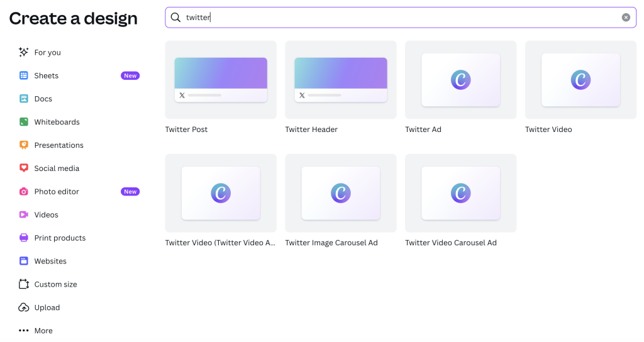Click the Canva logo on Twitter Video card

[x=580, y=80]
